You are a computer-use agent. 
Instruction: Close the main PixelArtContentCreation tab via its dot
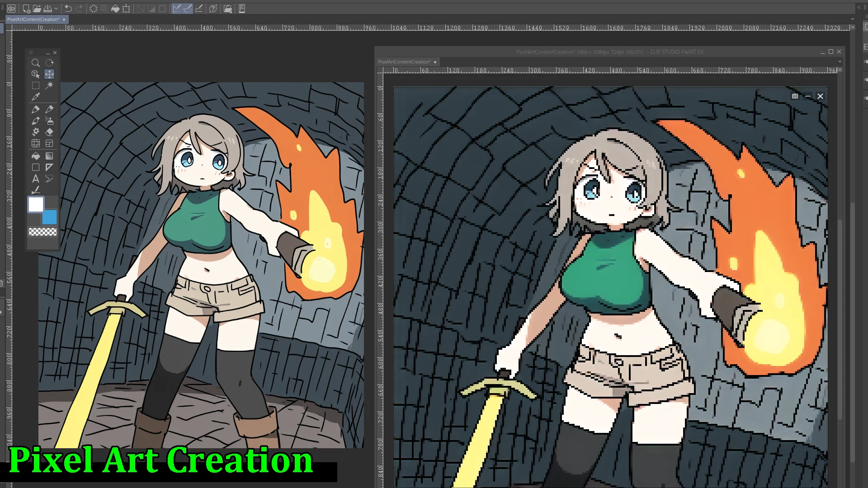tap(64, 19)
